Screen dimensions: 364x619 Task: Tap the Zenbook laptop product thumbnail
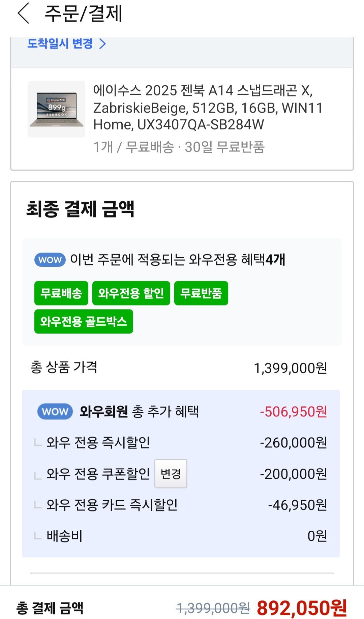57,109
